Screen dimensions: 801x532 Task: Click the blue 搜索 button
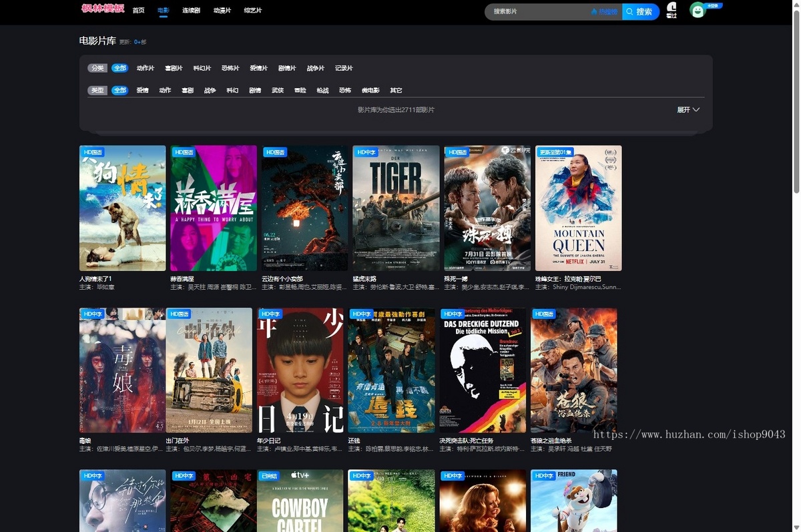[640, 11]
